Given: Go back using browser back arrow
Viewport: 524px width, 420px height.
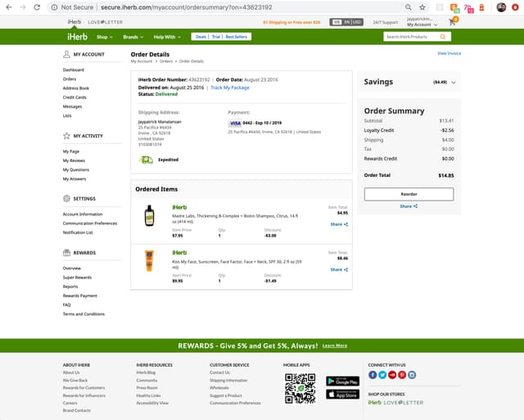Looking at the screenshot, I should tap(9, 7).
